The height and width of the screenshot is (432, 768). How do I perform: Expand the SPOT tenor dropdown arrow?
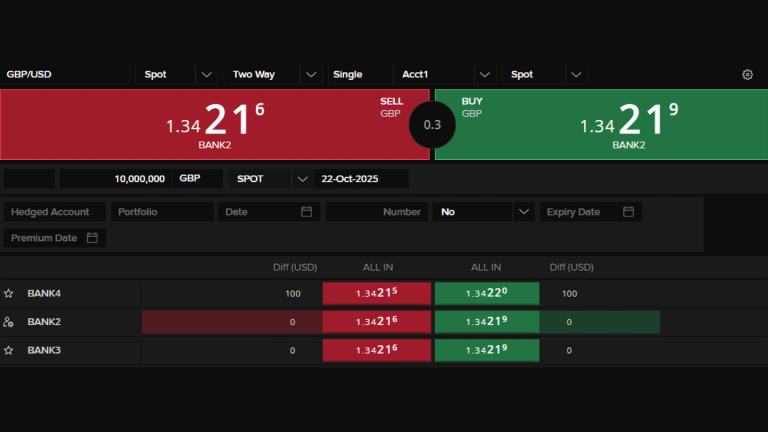tap(303, 179)
